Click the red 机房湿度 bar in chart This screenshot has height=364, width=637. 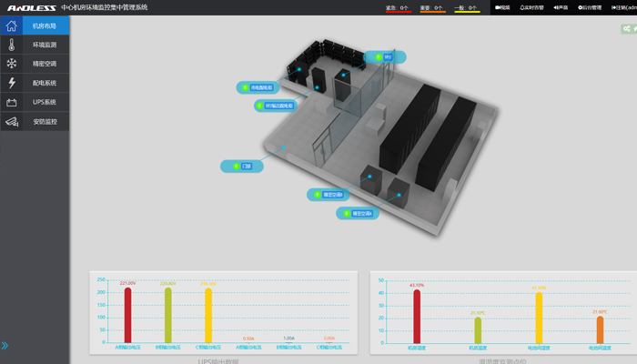click(x=417, y=316)
